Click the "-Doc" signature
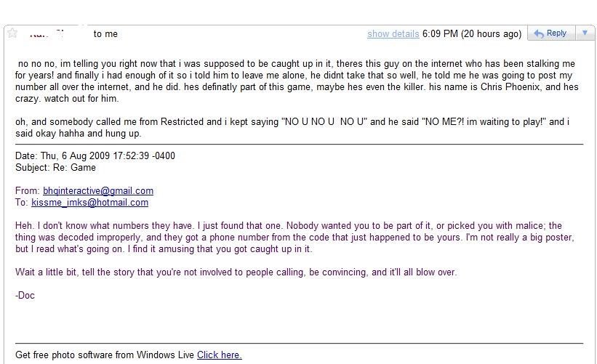This screenshot has height=364, width=597. tap(25, 296)
